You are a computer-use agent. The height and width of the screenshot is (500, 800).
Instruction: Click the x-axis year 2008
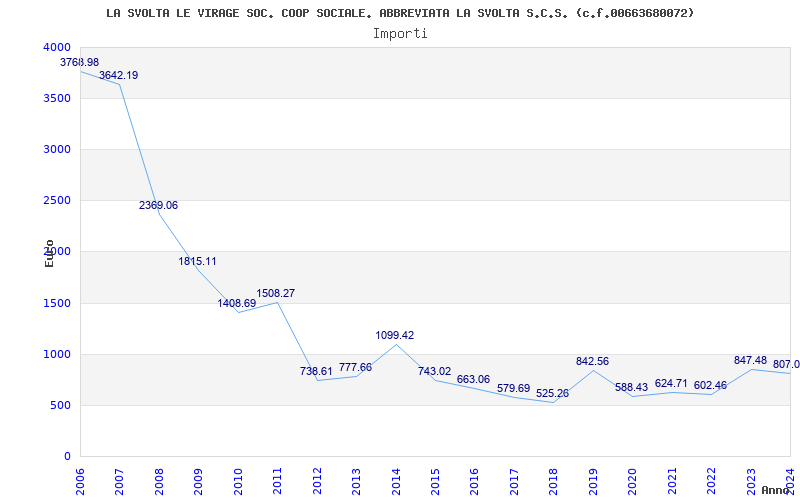pyautogui.click(x=159, y=481)
